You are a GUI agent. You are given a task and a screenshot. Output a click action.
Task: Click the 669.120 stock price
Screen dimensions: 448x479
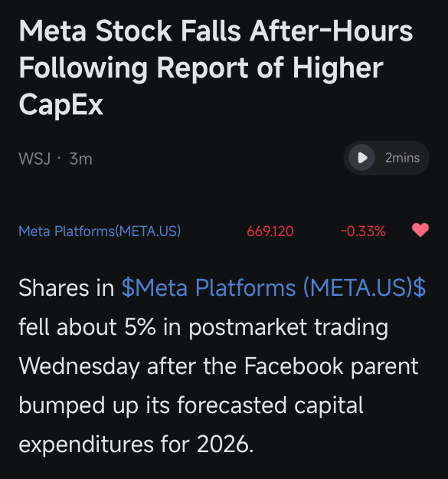coord(270,231)
